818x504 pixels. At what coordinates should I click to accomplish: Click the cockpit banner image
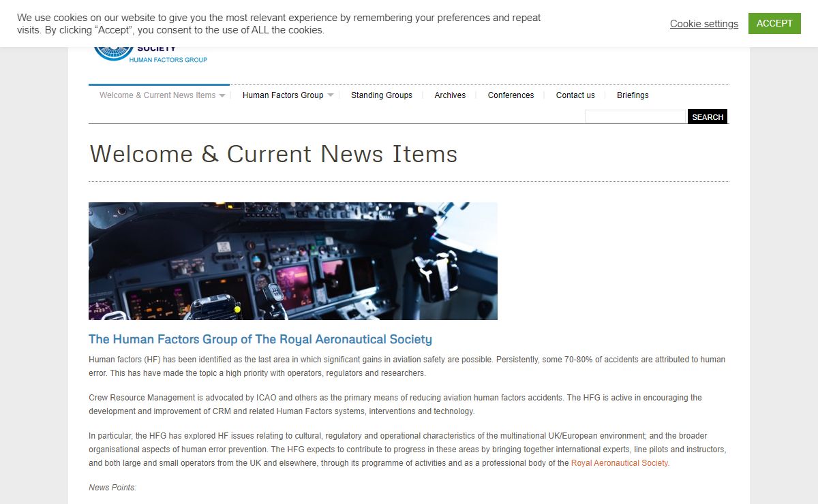coord(293,261)
